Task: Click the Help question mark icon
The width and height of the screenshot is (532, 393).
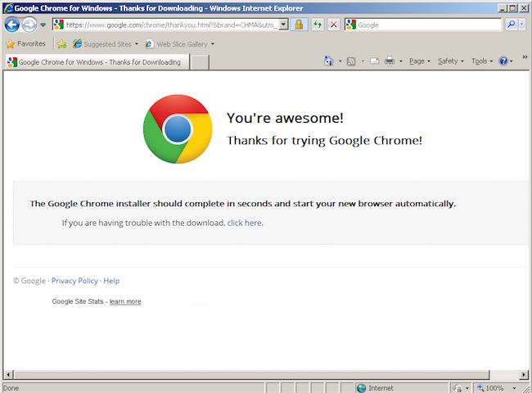Action: pos(503,61)
